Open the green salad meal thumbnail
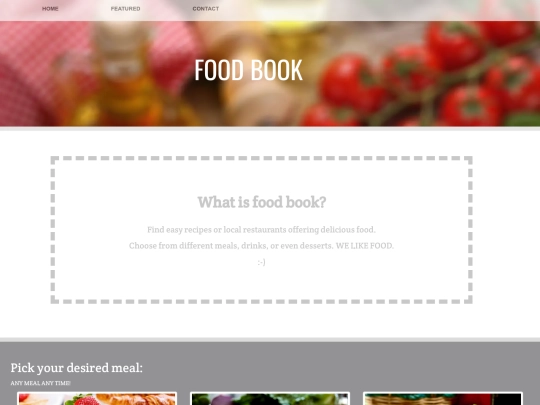The height and width of the screenshot is (405, 540). pyautogui.click(x=270, y=398)
